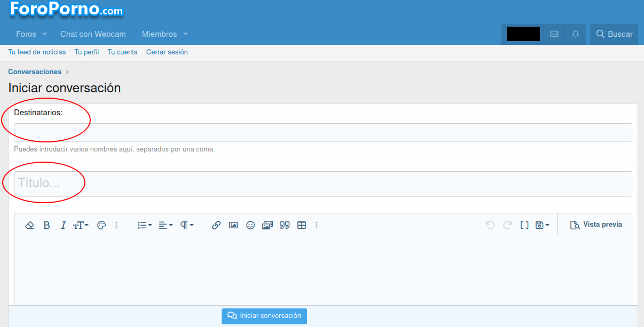The height and width of the screenshot is (327, 644).
Task: Expand the font size dropdown
Action: coord(81,225)
